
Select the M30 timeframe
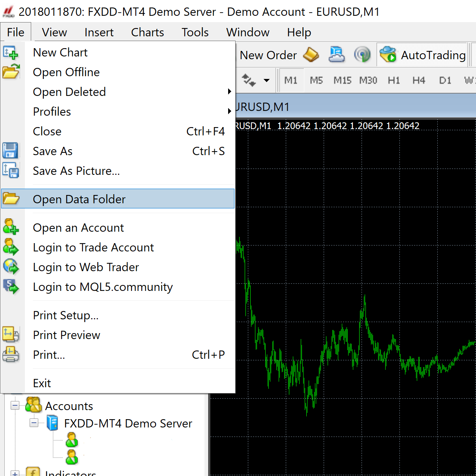coord(368,81)
